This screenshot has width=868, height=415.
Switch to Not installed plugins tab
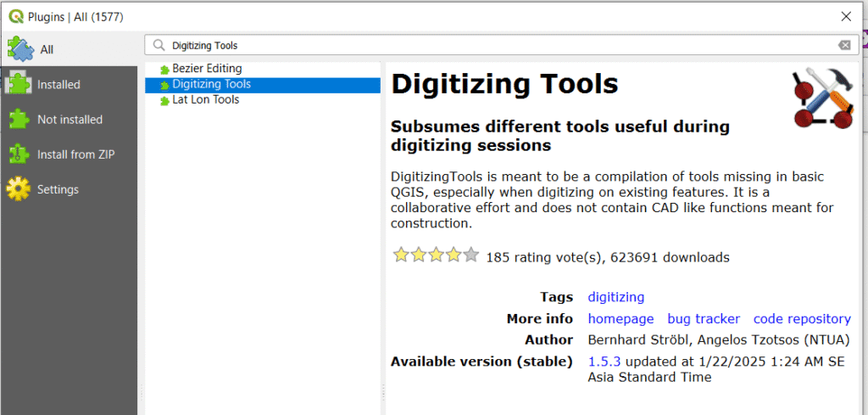(69, 120)
